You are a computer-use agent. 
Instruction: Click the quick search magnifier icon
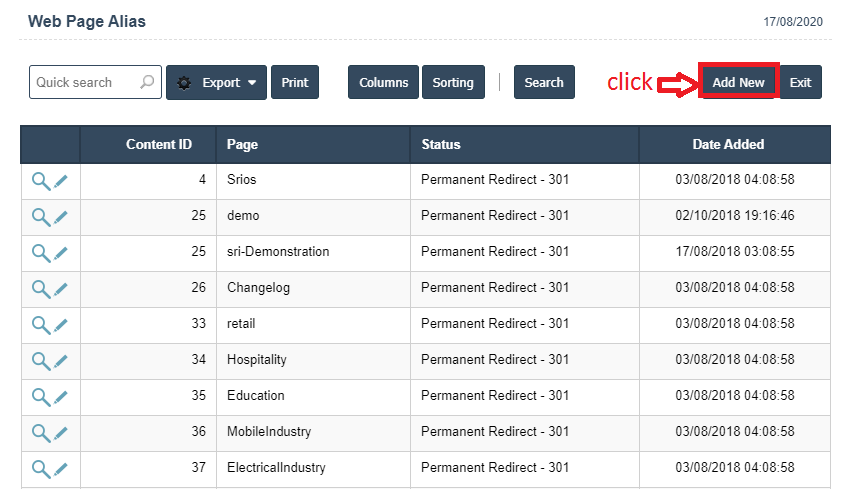click(x=147, y=83)
